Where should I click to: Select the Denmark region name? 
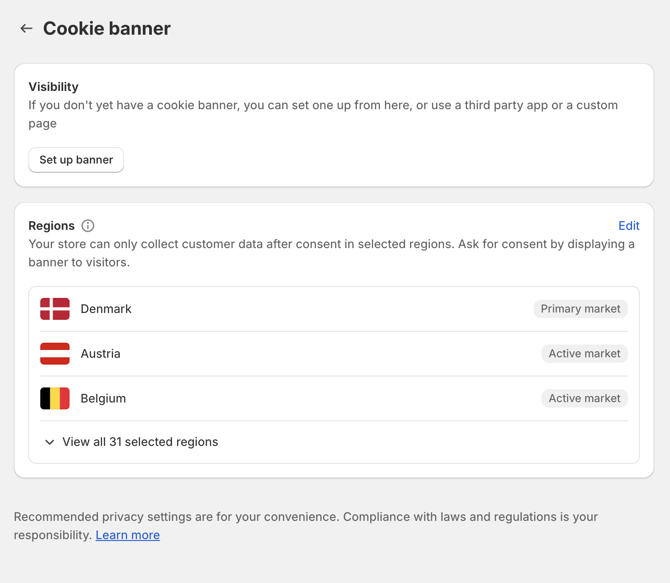[106, 309]
